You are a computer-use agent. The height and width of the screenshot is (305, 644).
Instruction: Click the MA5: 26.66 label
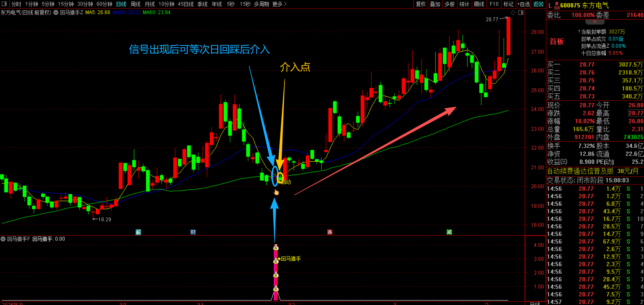(x=98, y=12)
